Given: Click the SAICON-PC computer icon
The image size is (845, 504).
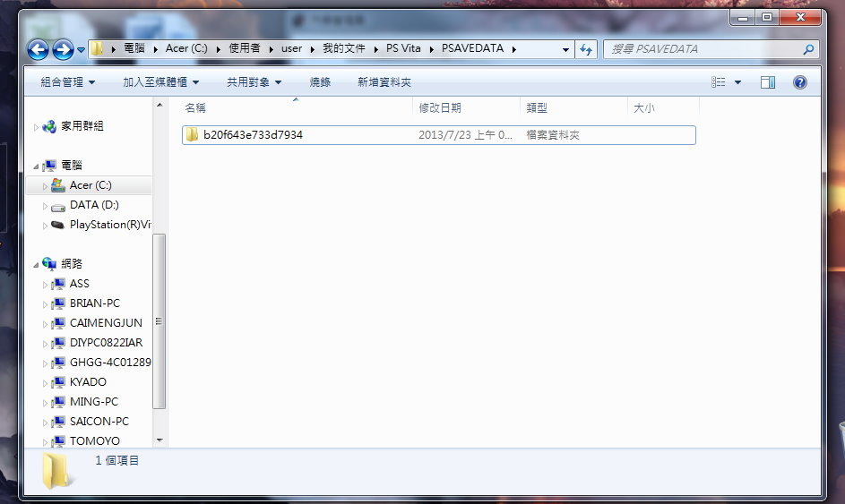Looking at the screenshot, I should click(58, 422).
